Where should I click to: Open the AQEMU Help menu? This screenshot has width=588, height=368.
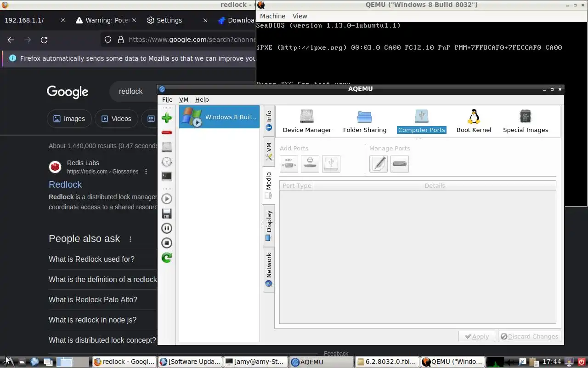point(202,99)
